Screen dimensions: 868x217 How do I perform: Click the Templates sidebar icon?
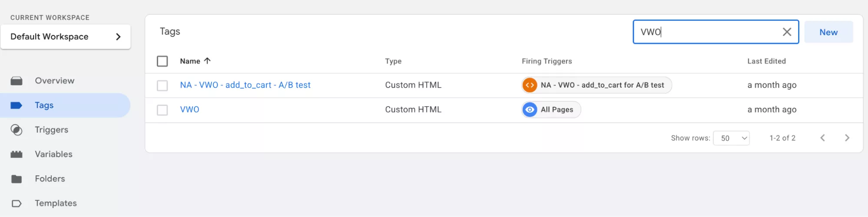click(x=17, y=204)
